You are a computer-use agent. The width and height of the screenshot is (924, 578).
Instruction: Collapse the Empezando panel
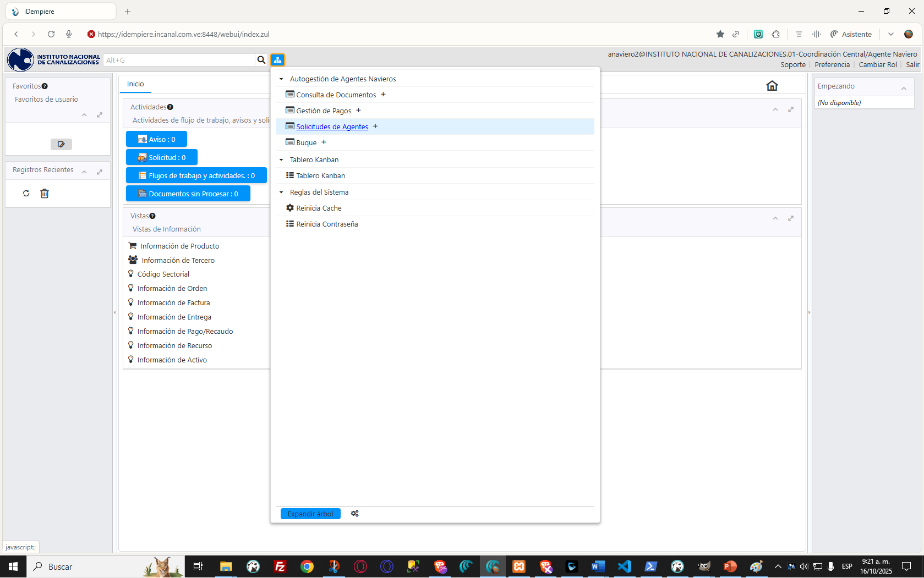[x=903, y=88]
